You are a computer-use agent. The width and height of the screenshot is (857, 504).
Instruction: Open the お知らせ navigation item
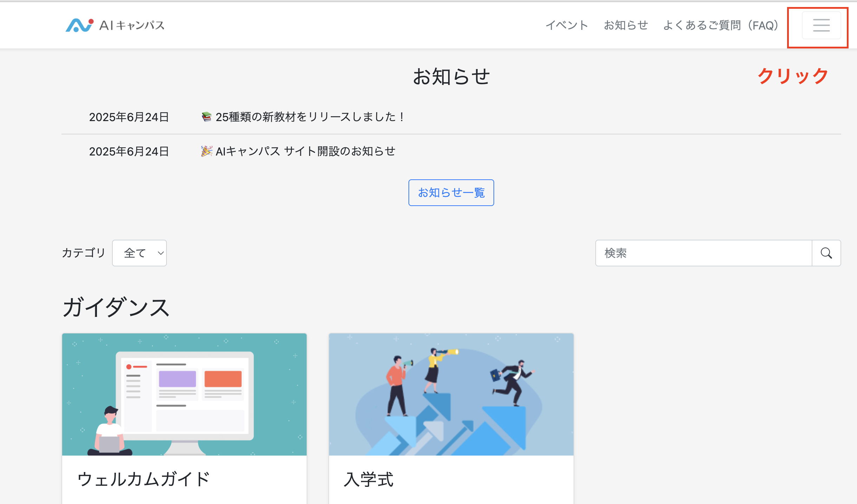tap(626, 25)
